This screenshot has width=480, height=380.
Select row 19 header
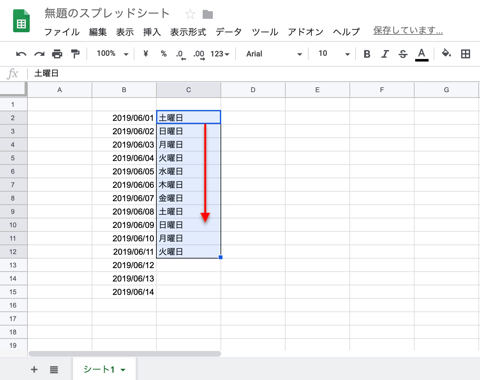[x=13, y=346]
